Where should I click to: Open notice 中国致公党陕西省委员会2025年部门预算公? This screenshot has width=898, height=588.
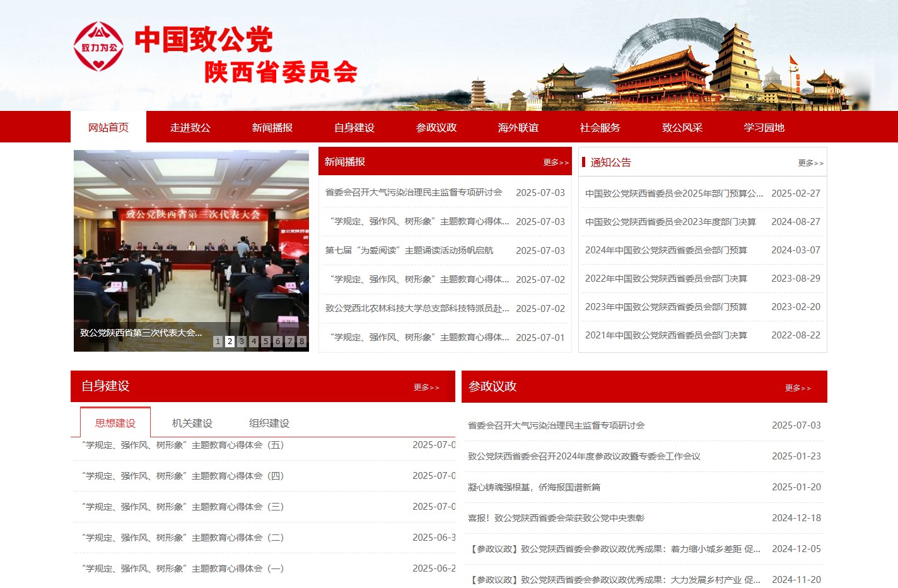(674, 193)
